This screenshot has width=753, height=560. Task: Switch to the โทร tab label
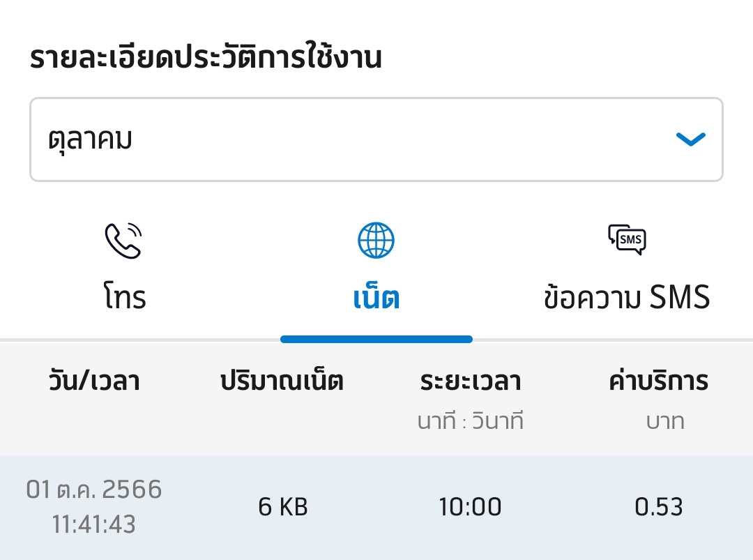pyautogui.click(x=123, y=297)
